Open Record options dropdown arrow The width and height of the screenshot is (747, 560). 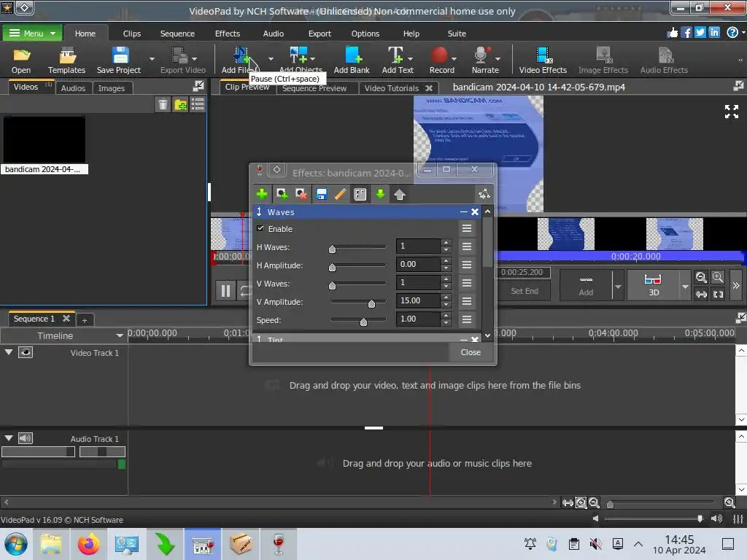tap(454, 59)
